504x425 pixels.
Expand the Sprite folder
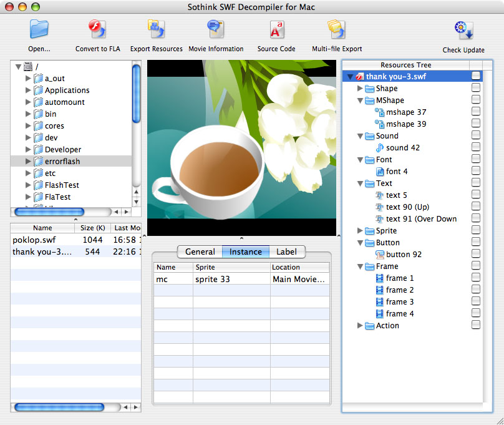click(x=360, y=230)
